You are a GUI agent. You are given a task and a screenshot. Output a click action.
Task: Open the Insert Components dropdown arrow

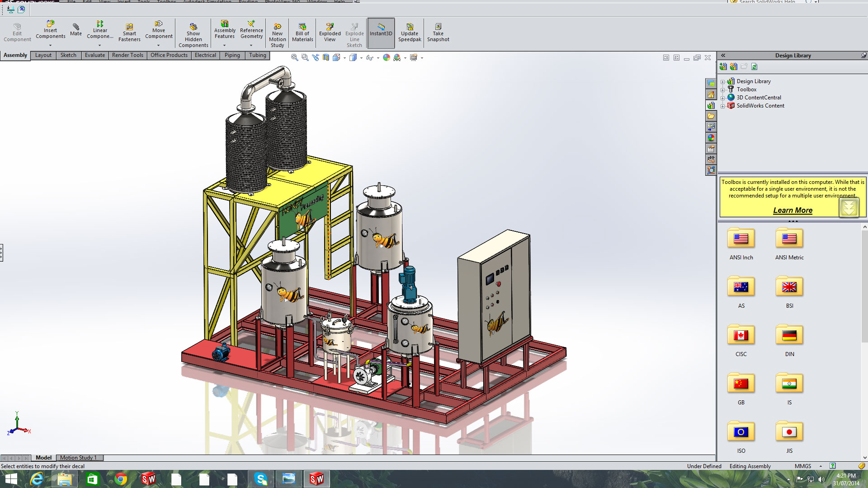(x=50, y=45)
